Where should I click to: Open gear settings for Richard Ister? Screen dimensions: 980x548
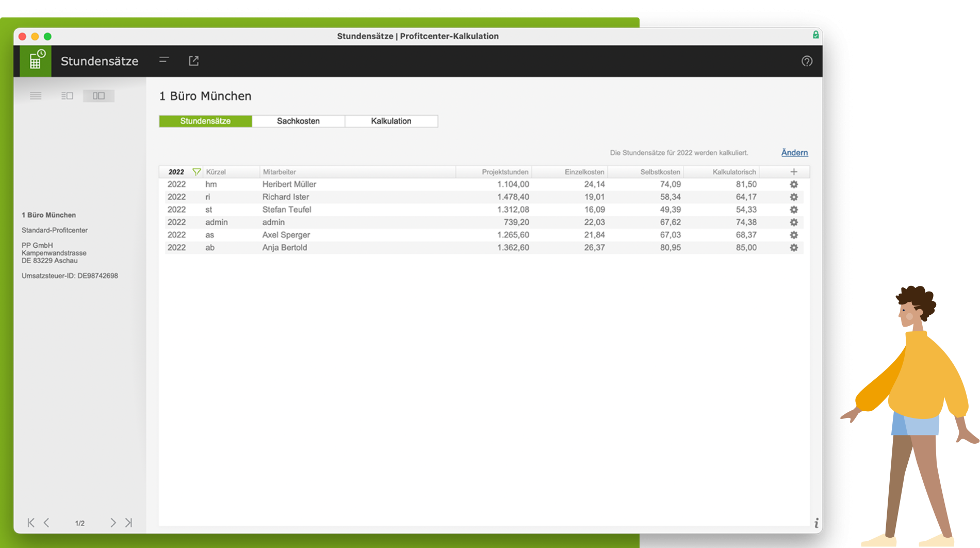[x=794, y=197]
